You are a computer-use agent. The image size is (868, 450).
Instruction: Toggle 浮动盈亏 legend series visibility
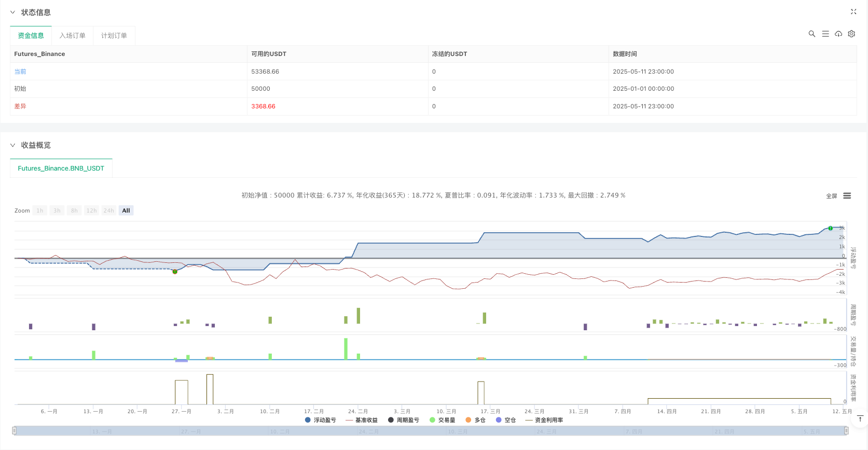pyautogui.click(x=321, y=420)
